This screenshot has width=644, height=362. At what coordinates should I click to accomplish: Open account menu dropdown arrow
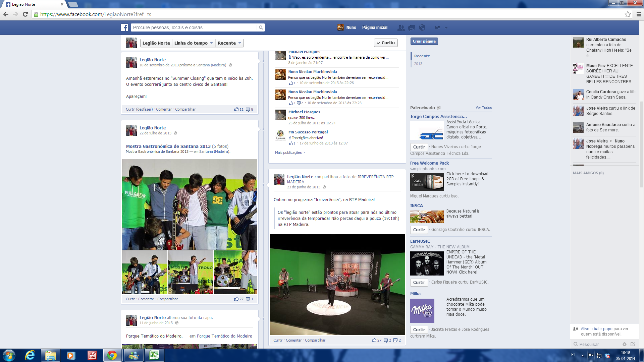(446, 27)
